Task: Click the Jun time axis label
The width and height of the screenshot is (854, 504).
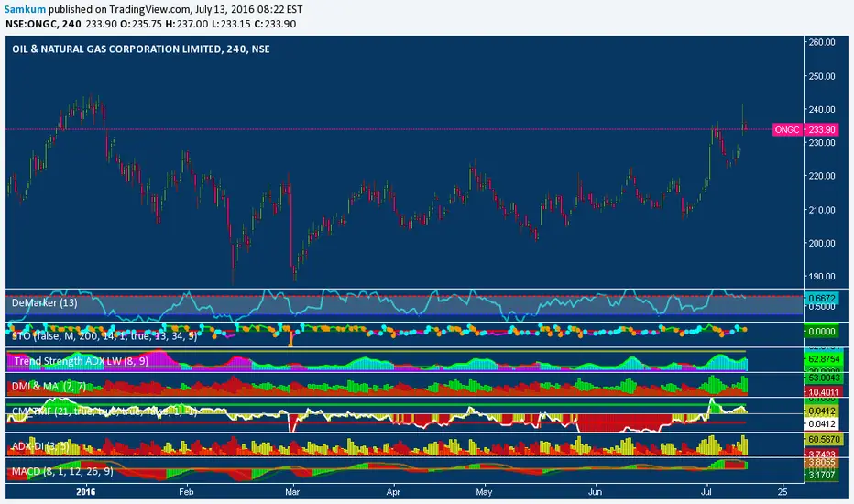Action: coord(595,491)
